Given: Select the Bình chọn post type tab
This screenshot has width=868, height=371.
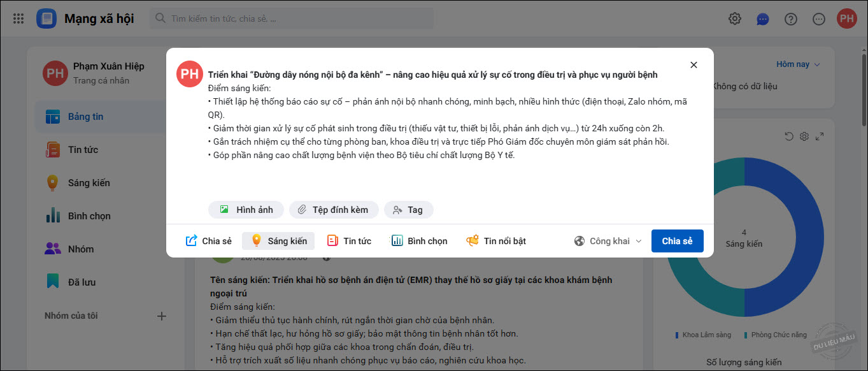Looking at the screenshot, I should tap(419, 241).
